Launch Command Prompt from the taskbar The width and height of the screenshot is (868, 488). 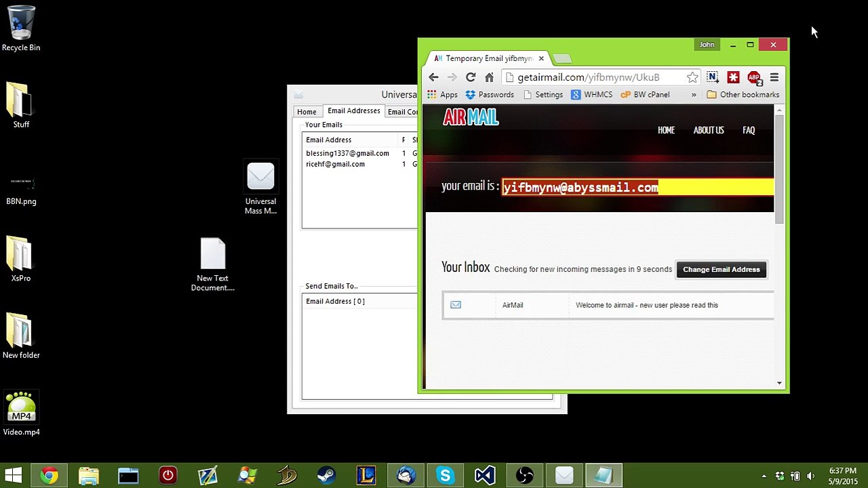click(x=128, y=476)
